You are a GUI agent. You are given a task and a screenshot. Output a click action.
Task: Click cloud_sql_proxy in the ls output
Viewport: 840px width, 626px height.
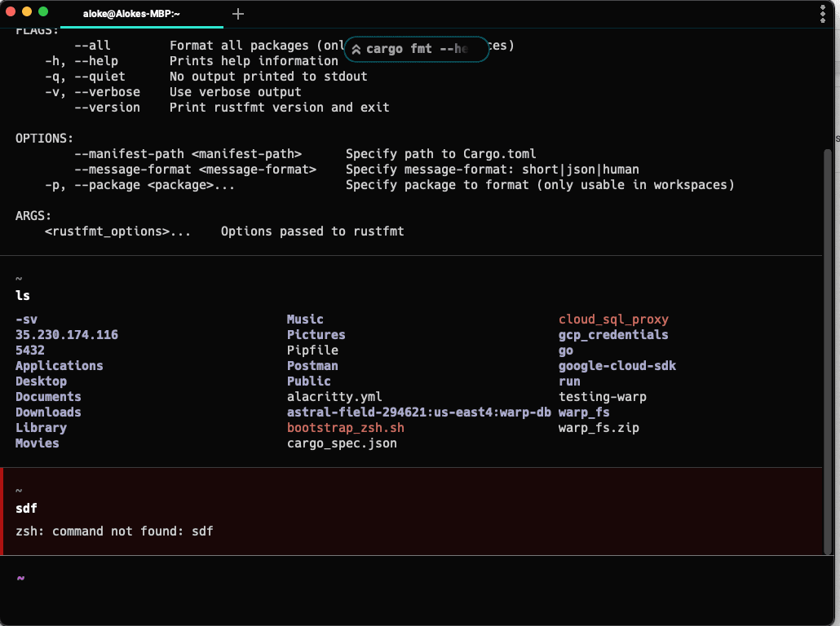613,320
